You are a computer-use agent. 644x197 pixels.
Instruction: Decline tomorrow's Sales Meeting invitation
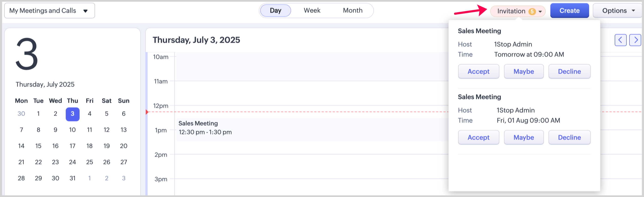569,72
